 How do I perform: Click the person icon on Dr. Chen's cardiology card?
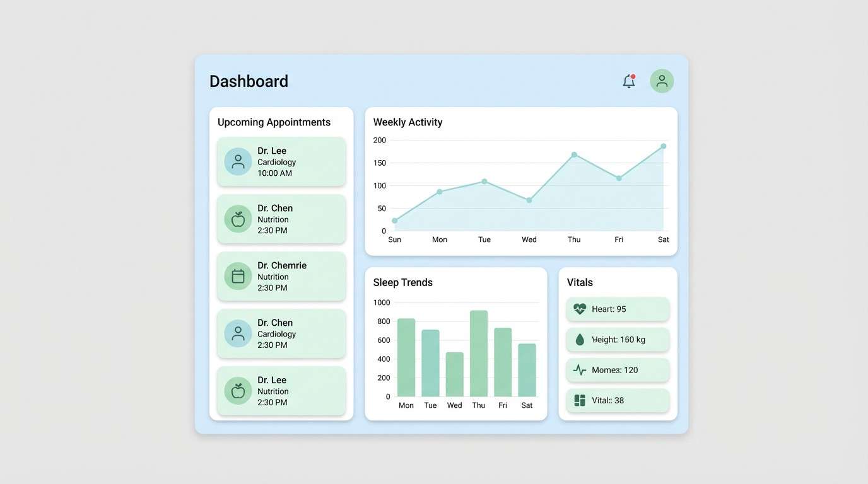(x=237, y=333)
